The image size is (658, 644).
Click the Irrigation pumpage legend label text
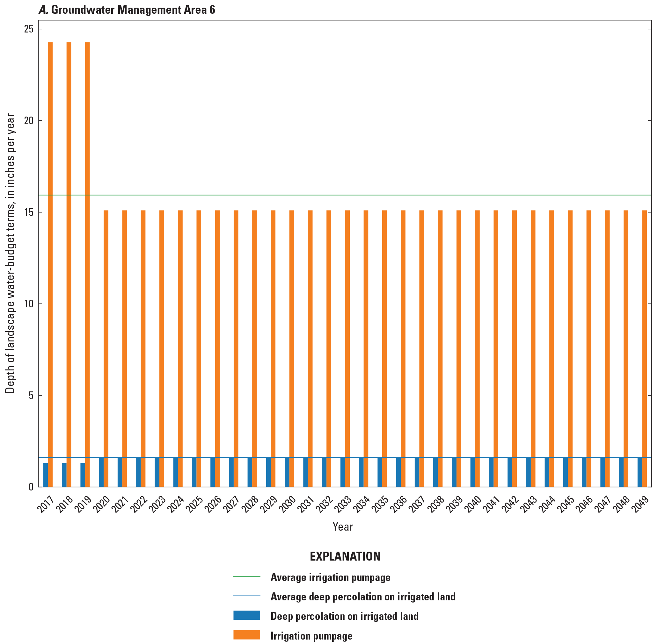[x=311, y=636]
